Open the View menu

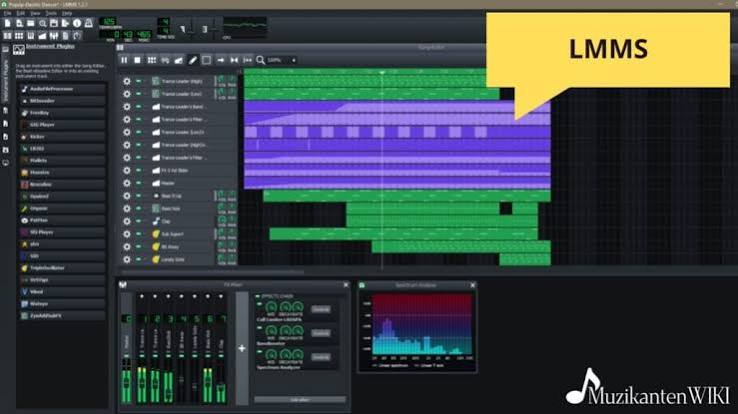(35, 13)
